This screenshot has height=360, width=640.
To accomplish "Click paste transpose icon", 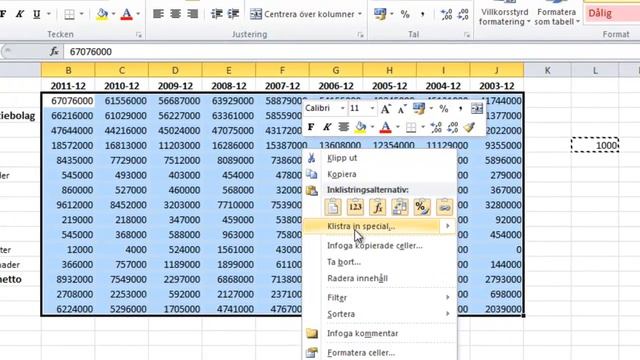I will [x=400, y=207].
